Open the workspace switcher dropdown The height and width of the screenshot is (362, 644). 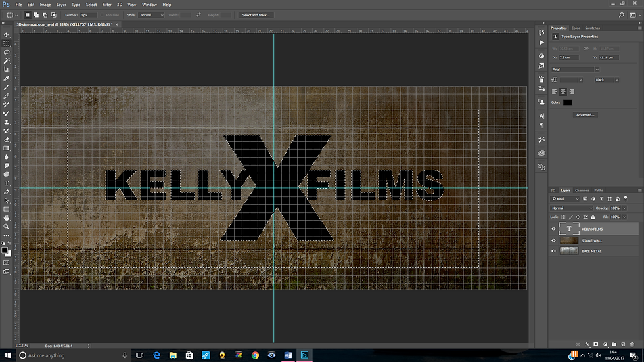pyautogui.click(x=635, y=15)
